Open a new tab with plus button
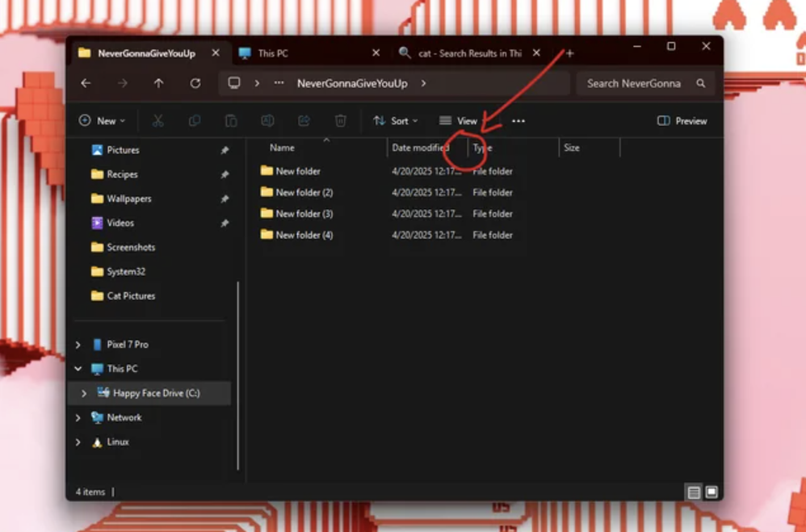 pyautogui.click(x=569, y=53)
